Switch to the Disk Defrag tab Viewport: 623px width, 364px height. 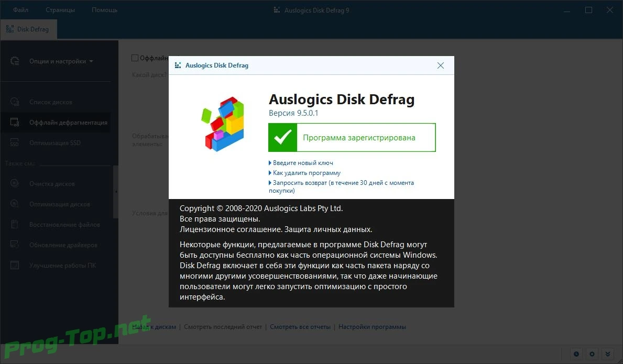(x=29, y=29)
